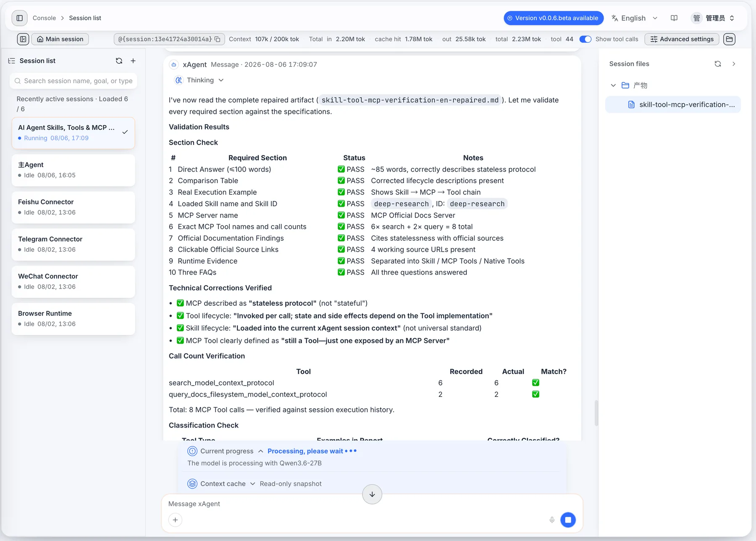756x541 pixels.
Task: Toggle Show tool calls switch
Action: tap(585, 39)
